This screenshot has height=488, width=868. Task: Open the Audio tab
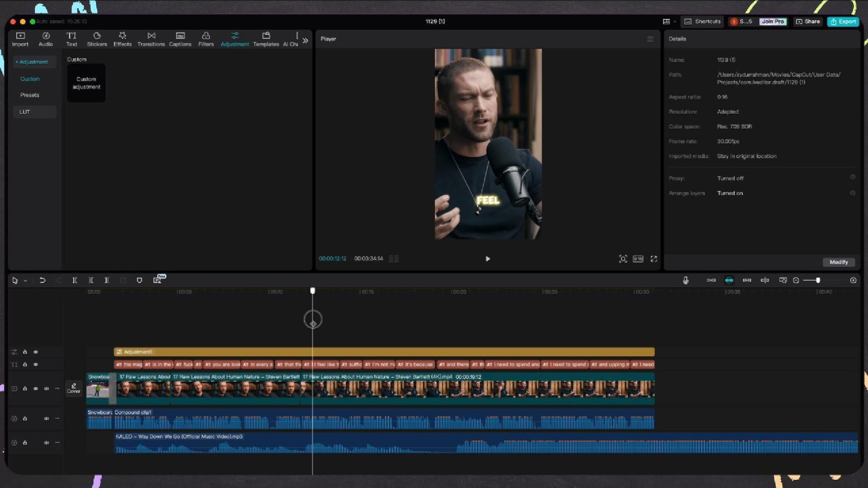(46, 39)
